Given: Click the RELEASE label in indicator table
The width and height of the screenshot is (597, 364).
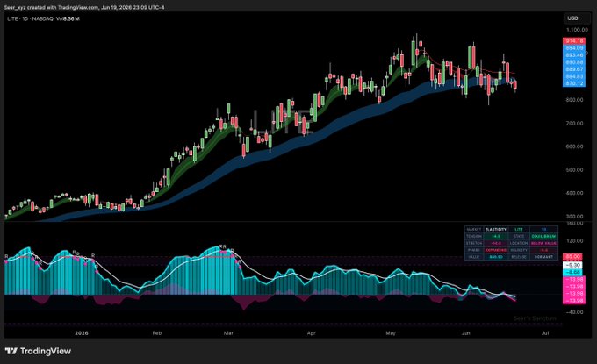Looking at the screenshot, I should pyautogui.click(x=519, y=257).
